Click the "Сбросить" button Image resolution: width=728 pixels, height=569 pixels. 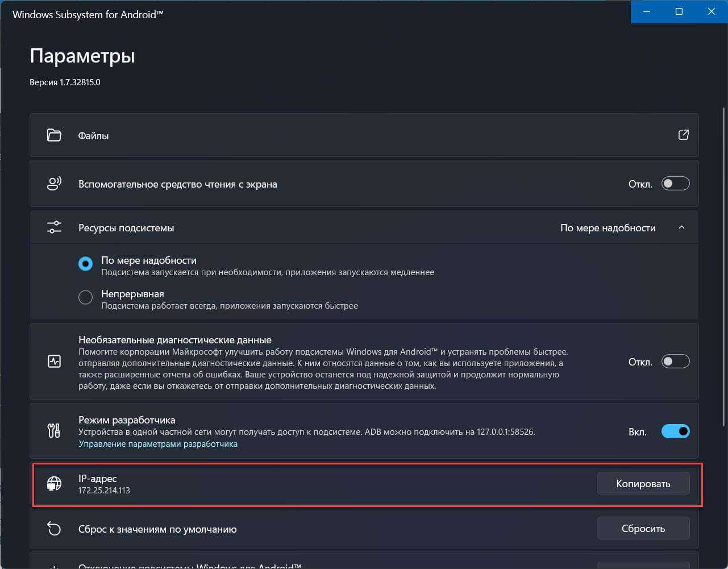click(x=643, y=529)
